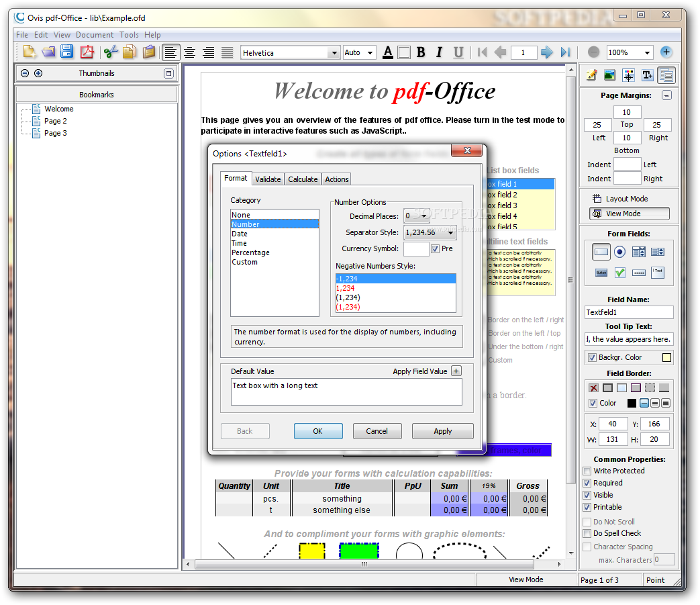Click Cancel in the Options dialog
The height and width of the screenshot is (605, 700).
(377, 431)
